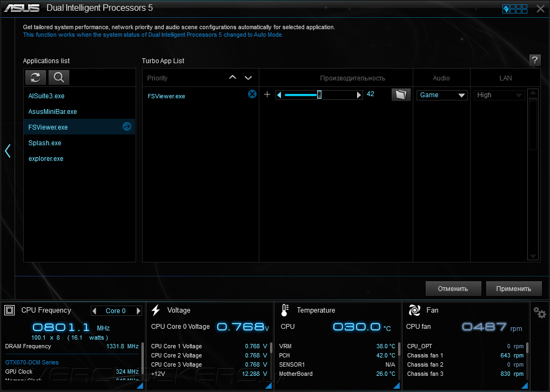Decrease performance with left slider arrow
Image resolution: width=550 pixels, height=392 pixels.
point(279,94)
